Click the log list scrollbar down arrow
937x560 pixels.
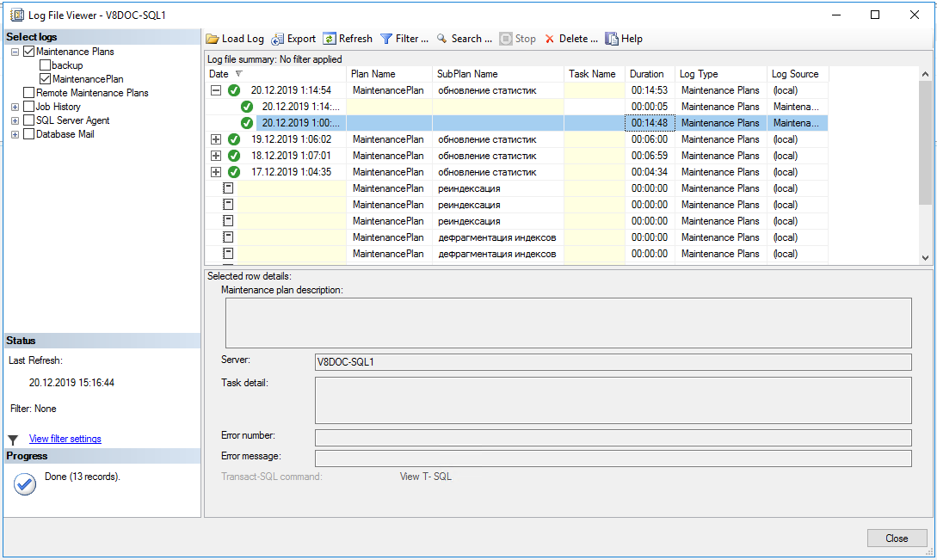click(925, 257)
